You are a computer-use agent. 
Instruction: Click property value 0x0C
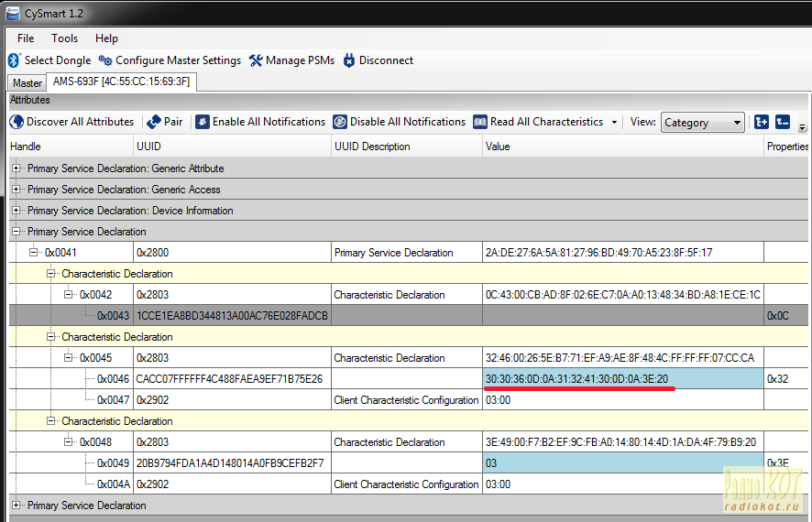coord(778,316)
